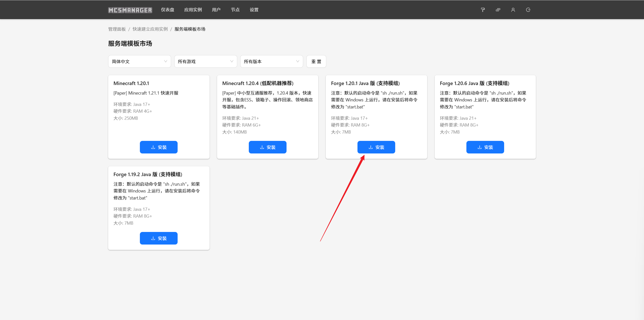Install the Forge 1.20.6 Java template

pyautogui.click(x=485, y=147)
